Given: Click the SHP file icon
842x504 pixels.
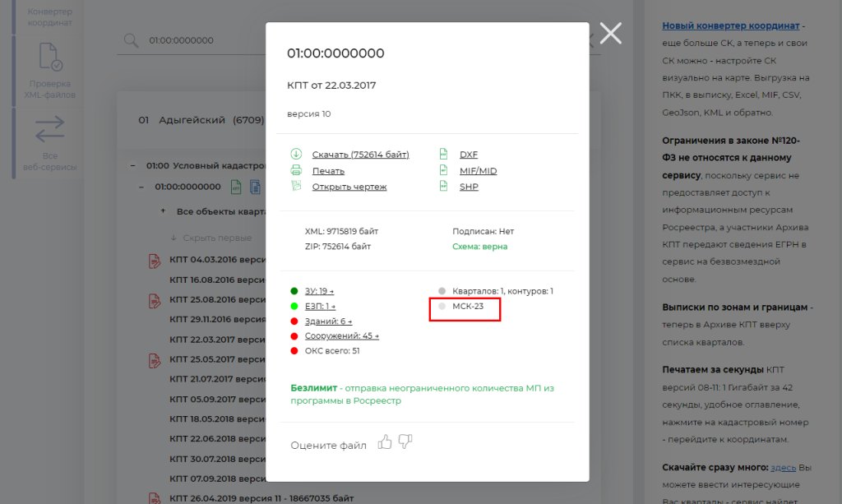Looking at the screenshot, I should [443, 187].
